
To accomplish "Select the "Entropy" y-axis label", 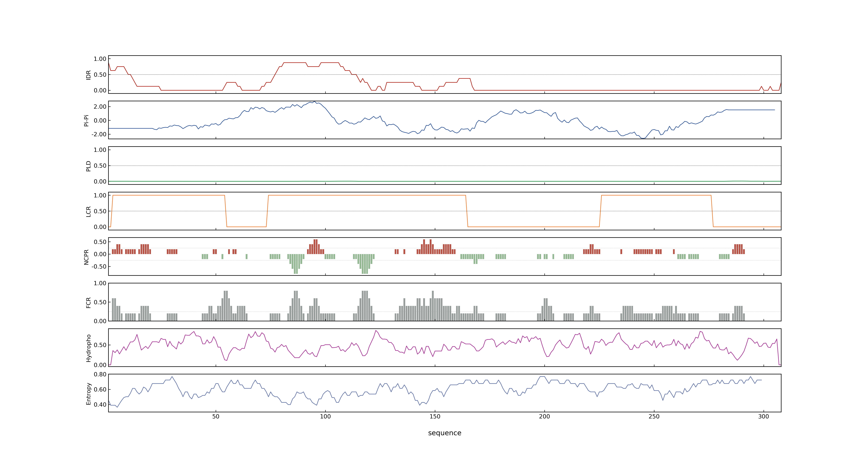I will click(88, 393).
